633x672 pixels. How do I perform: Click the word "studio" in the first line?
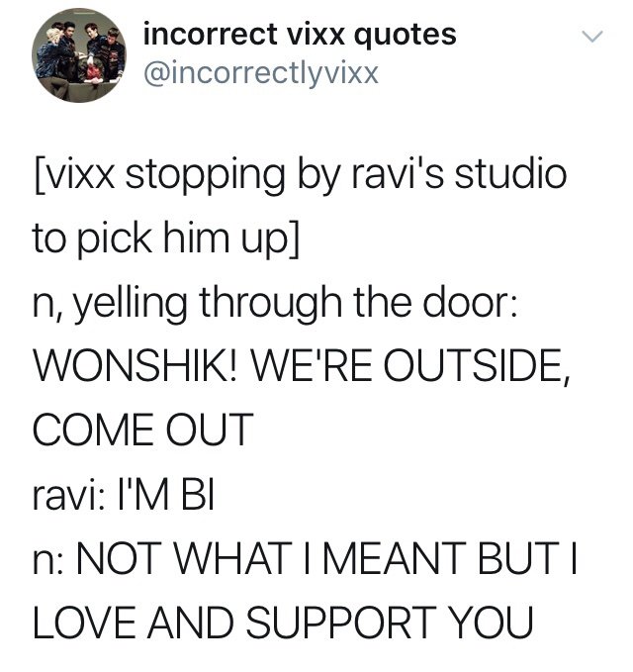tap(510, 174)
